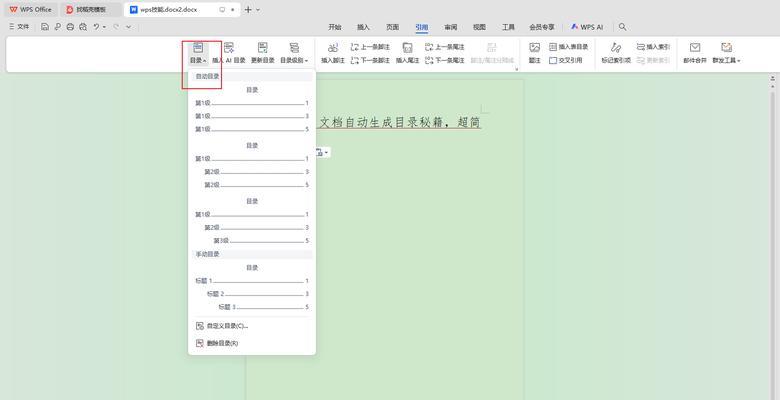Choose the second auto TOC template with two levels
This screenshot has width=780, height=400.
252,165
